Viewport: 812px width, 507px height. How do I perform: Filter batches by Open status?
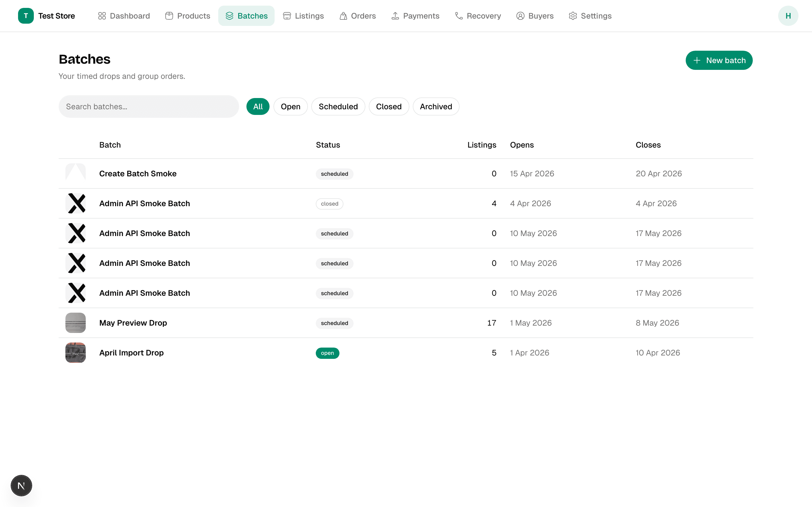pos(290,107)
